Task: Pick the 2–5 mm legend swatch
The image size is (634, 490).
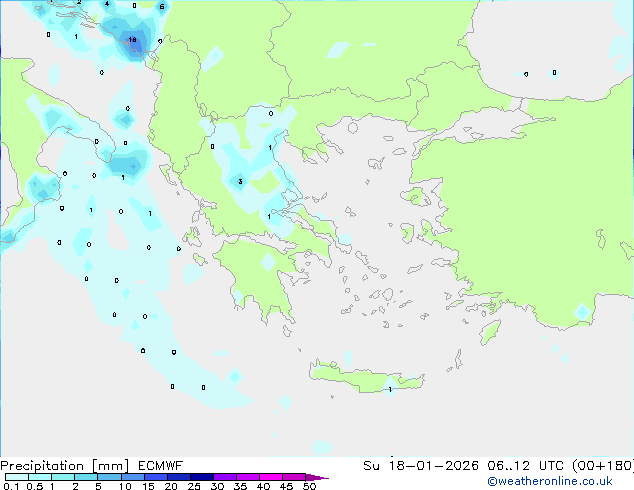Action: tap(86, 477)
